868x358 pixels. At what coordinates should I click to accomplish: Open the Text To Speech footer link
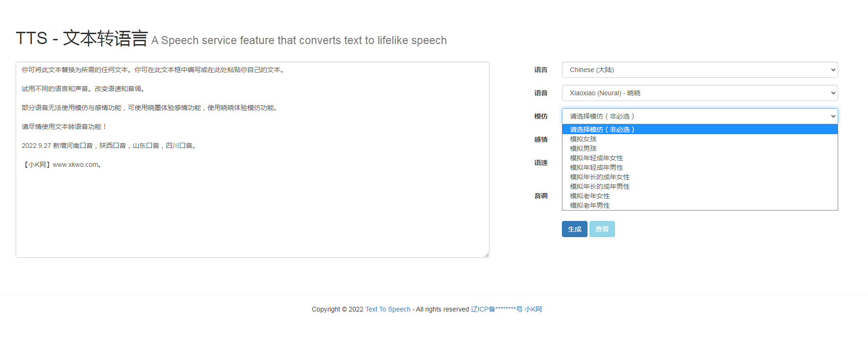coord(388,309)
